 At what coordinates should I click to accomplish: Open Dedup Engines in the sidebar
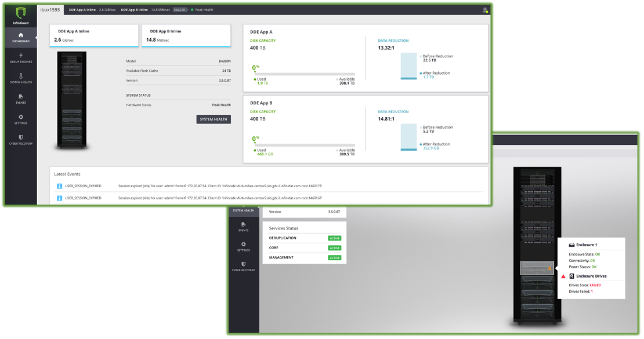click(21, 57)
